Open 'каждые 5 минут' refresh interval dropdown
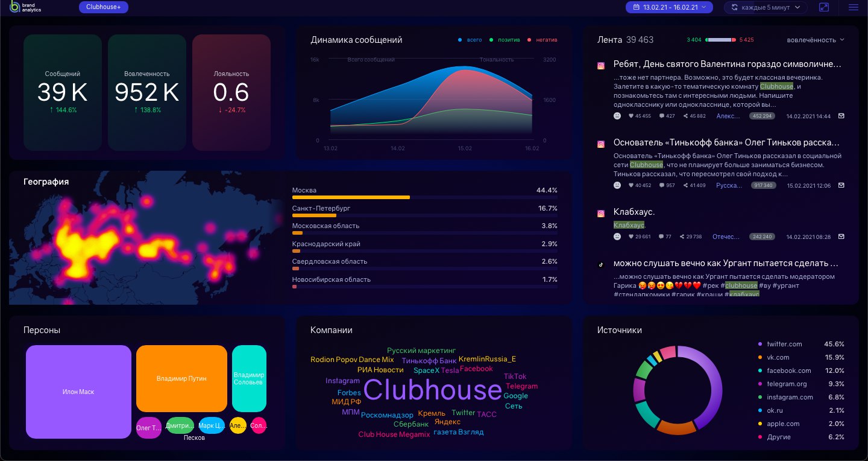This screenshot has width=868, height=461. coord(766,7)
